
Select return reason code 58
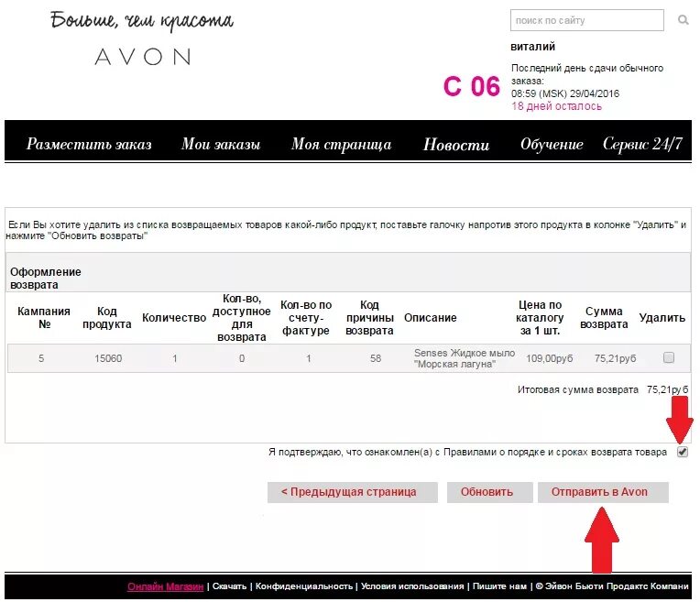(376, 358)
